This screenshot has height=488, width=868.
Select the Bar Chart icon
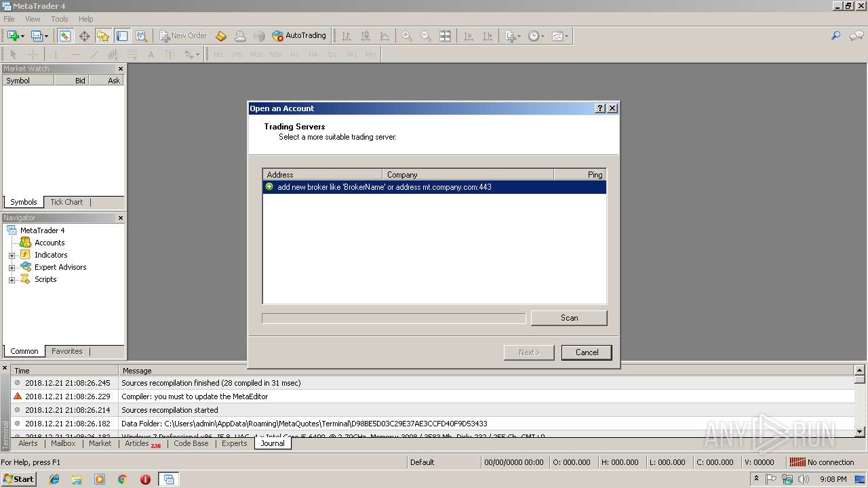tap(346, 36)
